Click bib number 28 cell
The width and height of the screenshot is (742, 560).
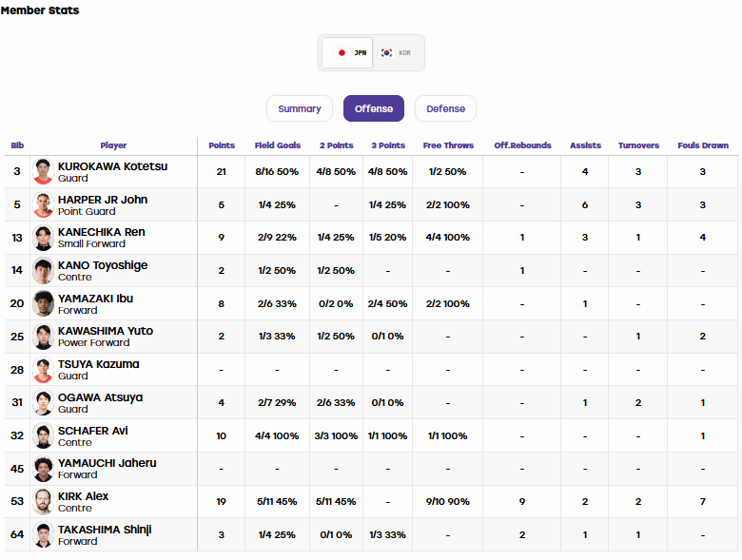(x=17, y=370)
